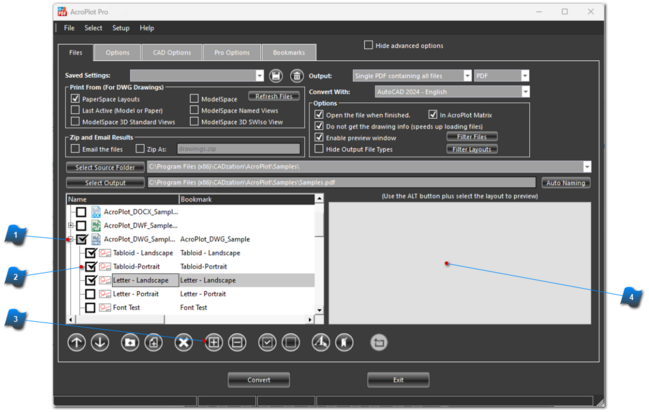649x412 pixels.
Task: Enable Last Active (Model or Paper) checkbox
Action: pos(75,110)
